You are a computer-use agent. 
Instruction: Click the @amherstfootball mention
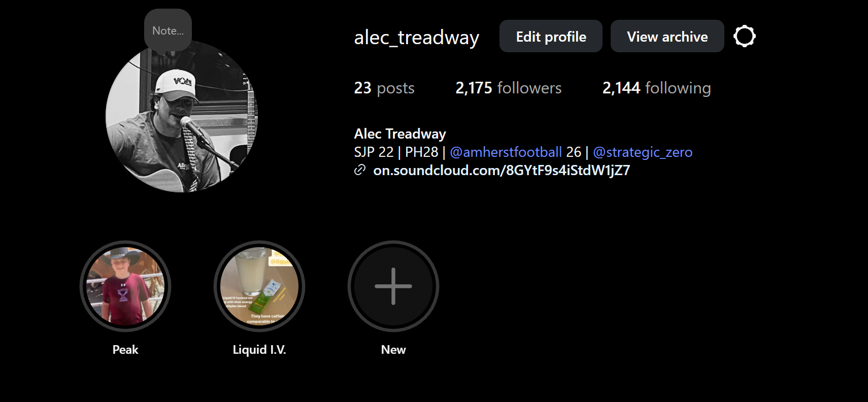[x=506, y=152]
